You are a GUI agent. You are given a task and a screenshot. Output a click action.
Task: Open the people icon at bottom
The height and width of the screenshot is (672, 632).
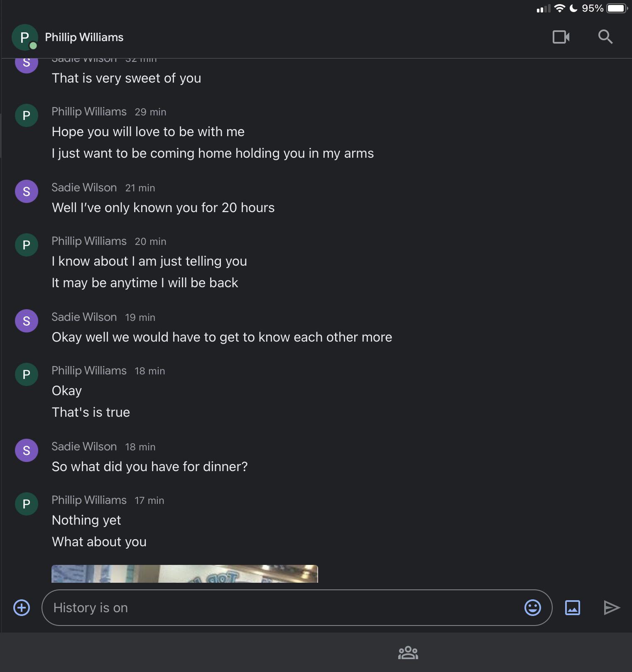coord(408,652)
